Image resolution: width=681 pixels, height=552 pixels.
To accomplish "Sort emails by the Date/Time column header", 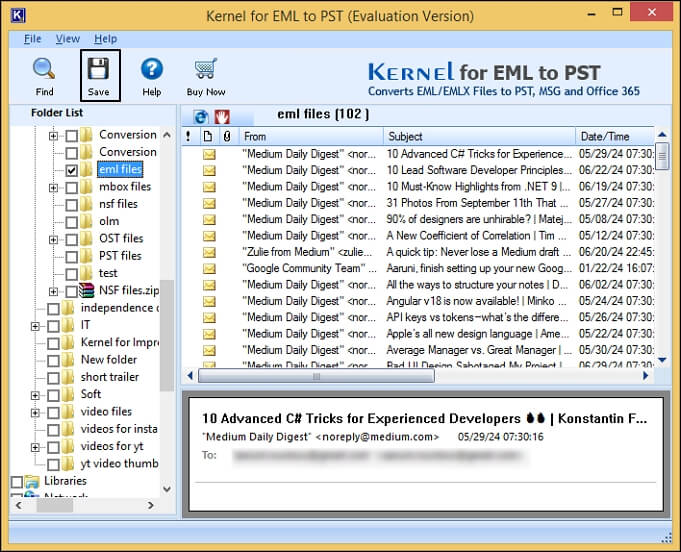I will [614, 136].
